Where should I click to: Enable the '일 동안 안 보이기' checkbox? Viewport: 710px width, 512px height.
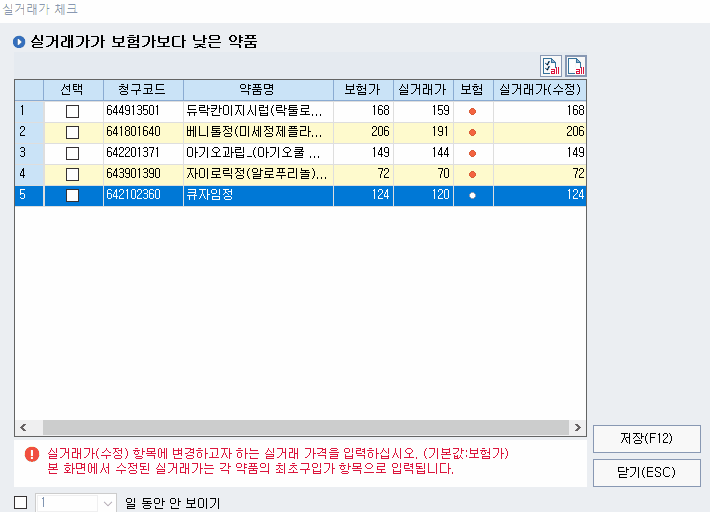click(x=21, y=502)
